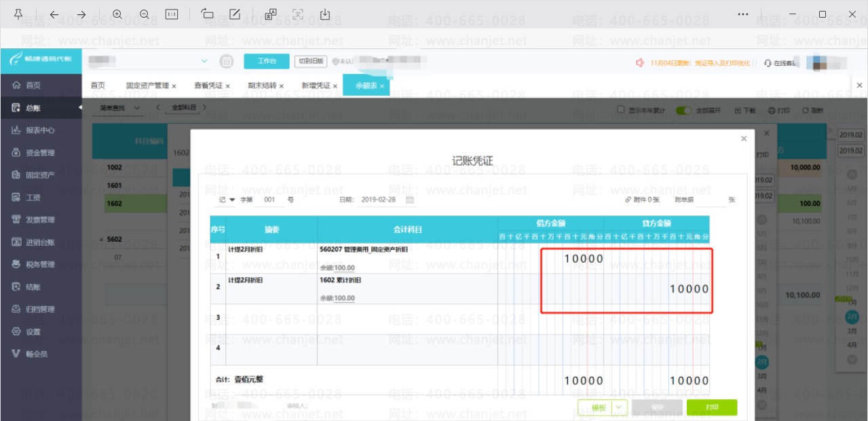Image resolution: width=868 pixels, height=421 pixels.
Task: Click the green 打印 button in voucher dialog
Action: coord(712,407)
